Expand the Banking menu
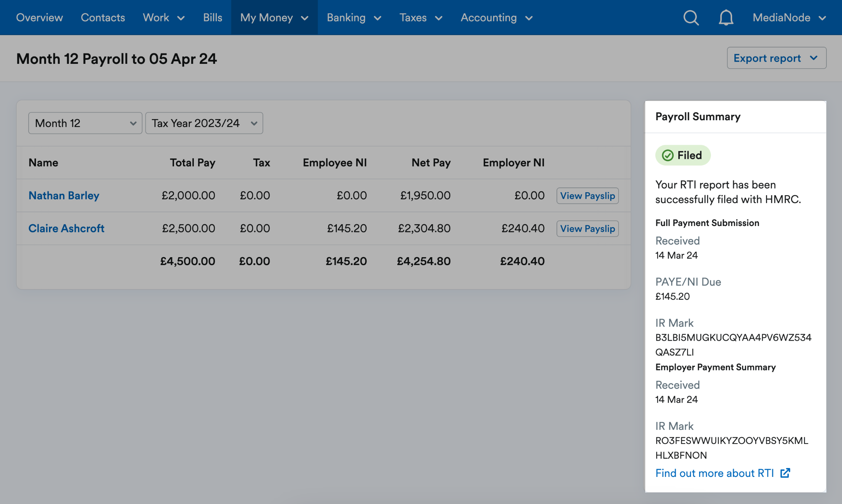The height and width of the screenshot is (504, 842). 354,17
